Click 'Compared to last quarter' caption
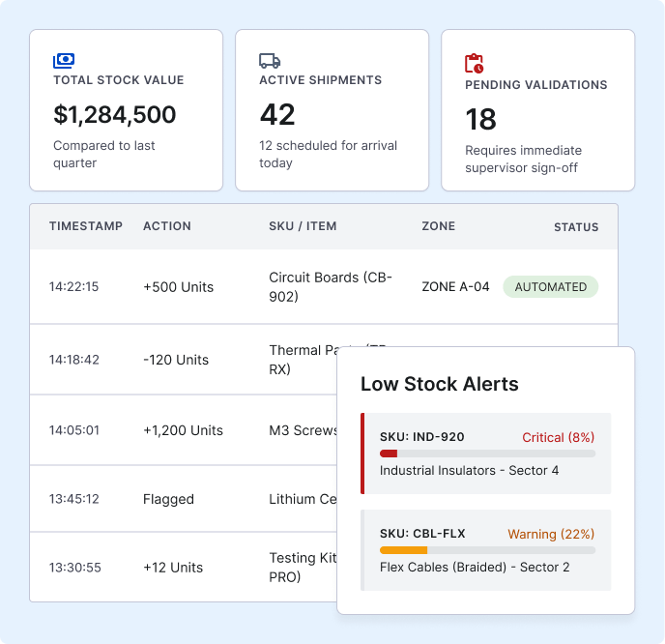This screenshot has width=665, height=644. [x=104, y=154]
